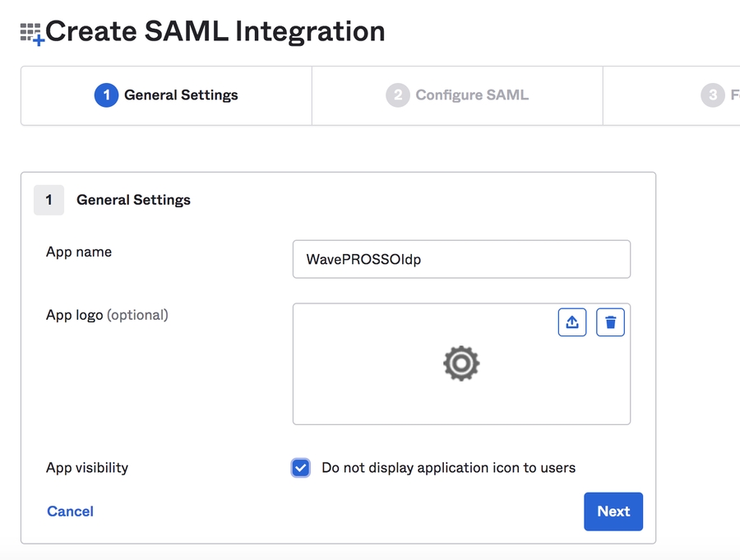Click the gray step 3 circle
The width and height of the screenshot is (740, 560).
click(712, 95)
